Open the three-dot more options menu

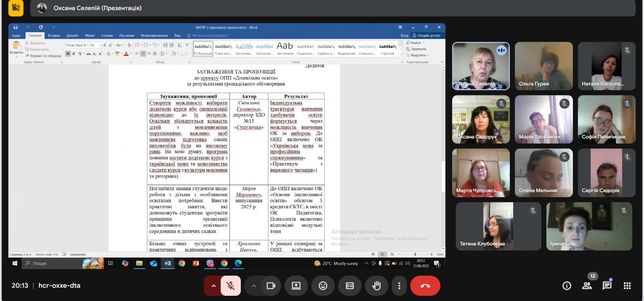pos(399,286)
